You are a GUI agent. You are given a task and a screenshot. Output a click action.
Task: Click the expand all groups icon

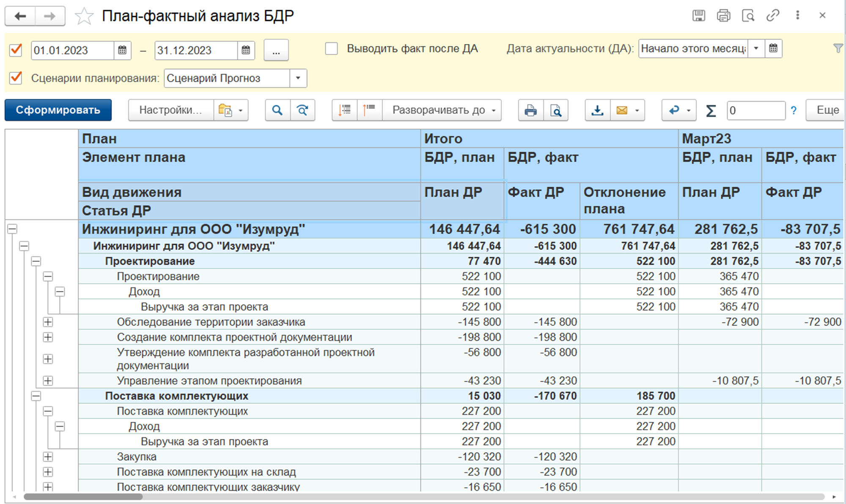pos(345,110)
